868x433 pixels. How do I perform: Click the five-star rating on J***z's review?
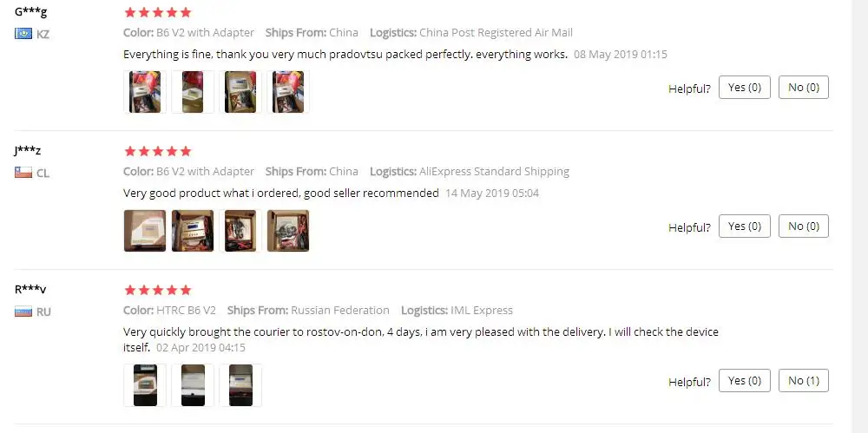[158, 151]
